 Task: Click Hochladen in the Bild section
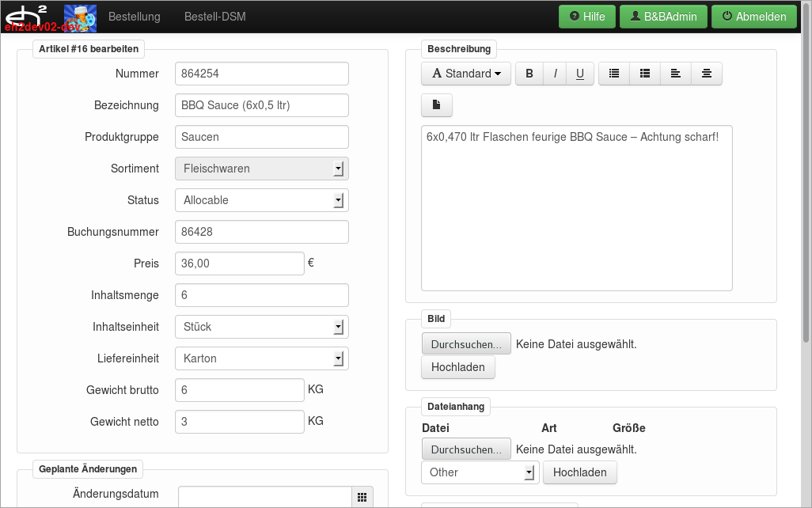pos(457,367)
